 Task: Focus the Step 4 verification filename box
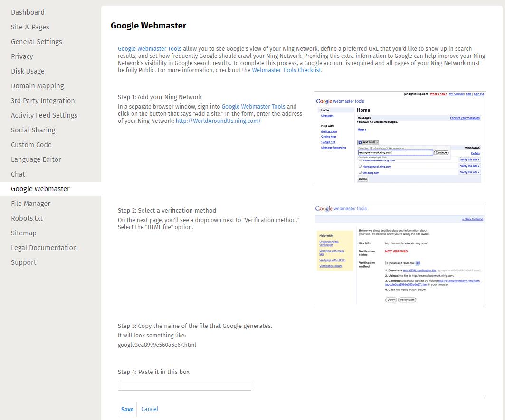184,385
